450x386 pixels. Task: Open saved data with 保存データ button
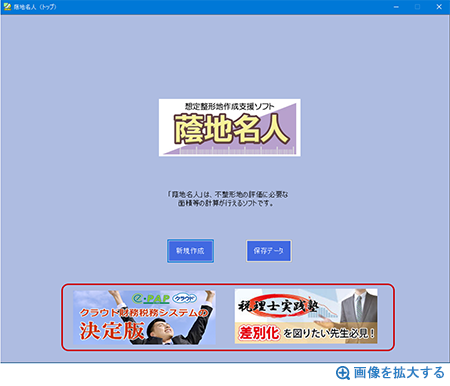[x=269, y=251]
